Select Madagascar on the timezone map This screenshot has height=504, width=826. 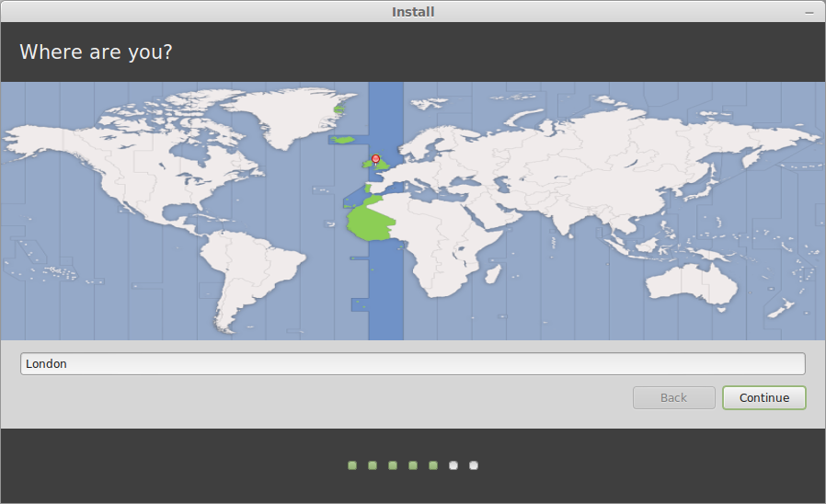click(493, 274)
